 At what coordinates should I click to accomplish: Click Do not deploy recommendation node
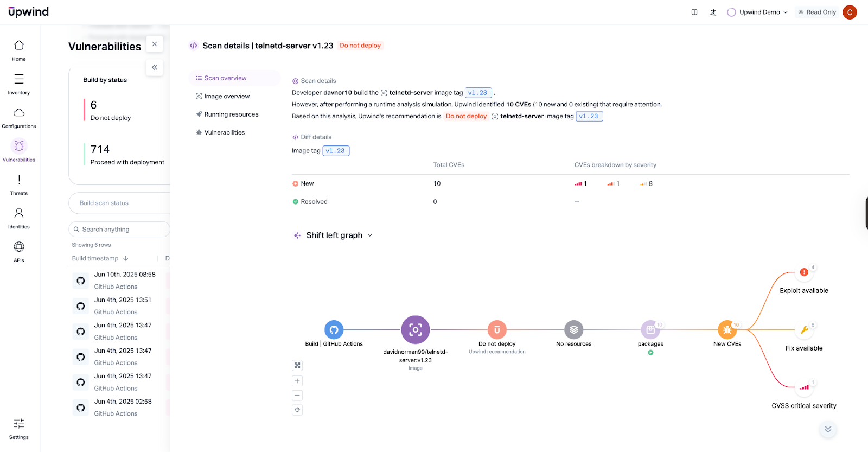[497, 329]
